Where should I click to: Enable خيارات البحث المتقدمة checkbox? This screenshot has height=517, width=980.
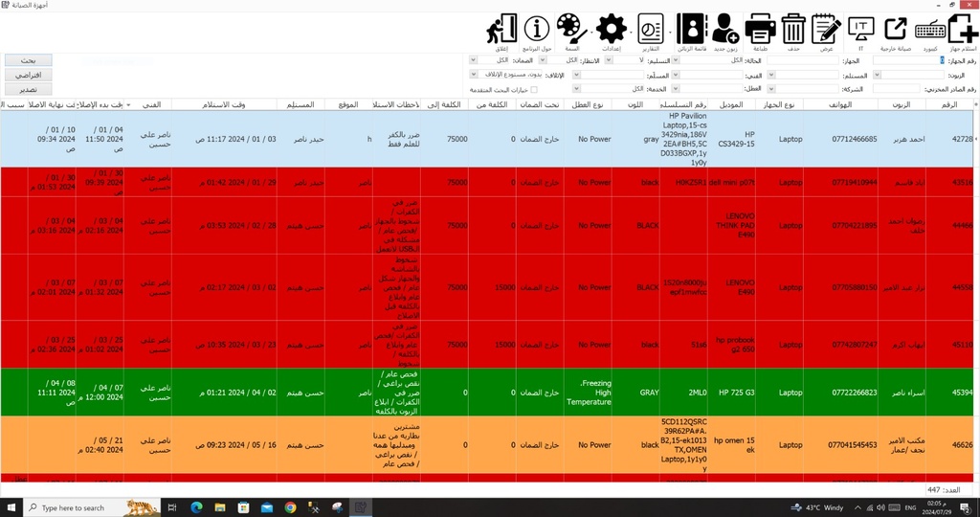pyautogui.click(x=534, y=89)
